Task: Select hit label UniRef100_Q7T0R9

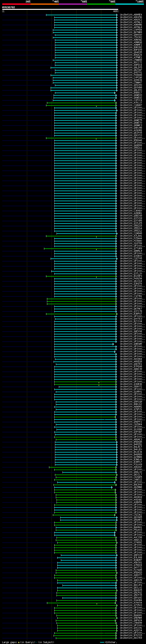Action: pos(131,249)
